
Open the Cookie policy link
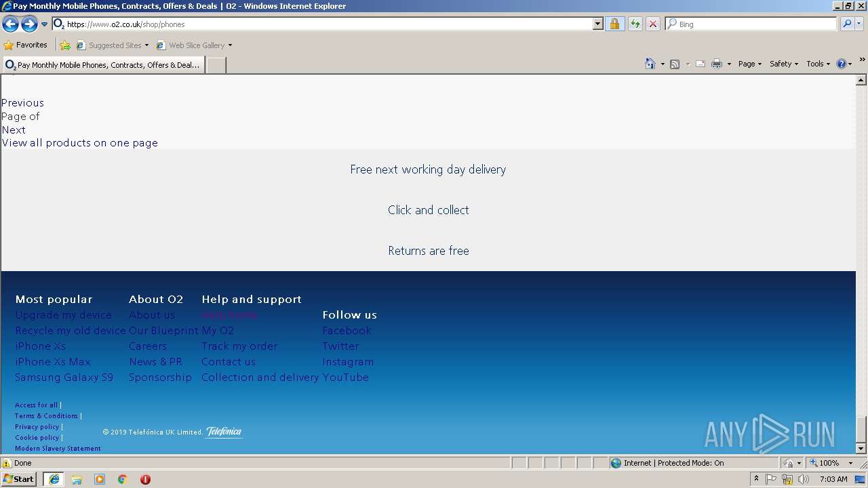point(37,438)
